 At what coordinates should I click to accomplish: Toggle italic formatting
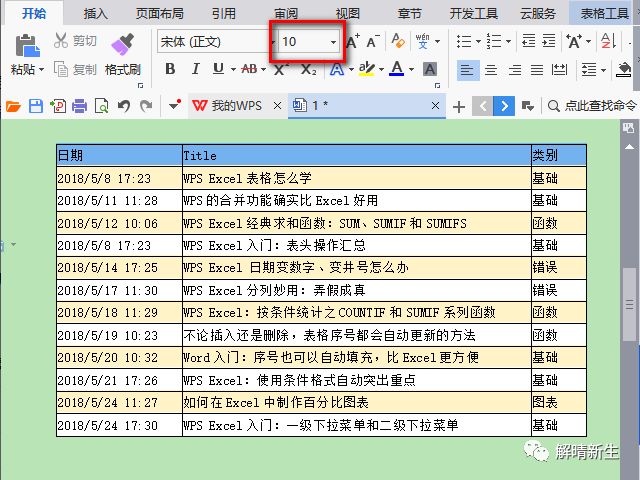[196, 69]
